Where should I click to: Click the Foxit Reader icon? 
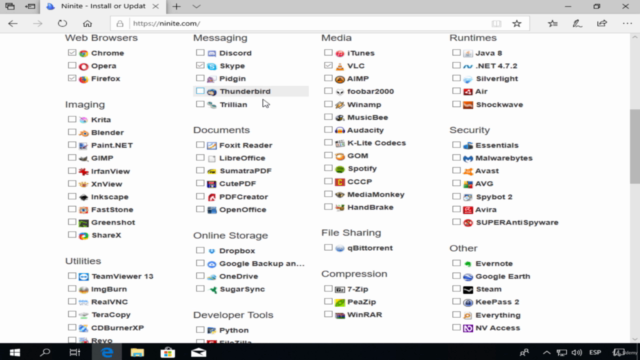[212, 145]
